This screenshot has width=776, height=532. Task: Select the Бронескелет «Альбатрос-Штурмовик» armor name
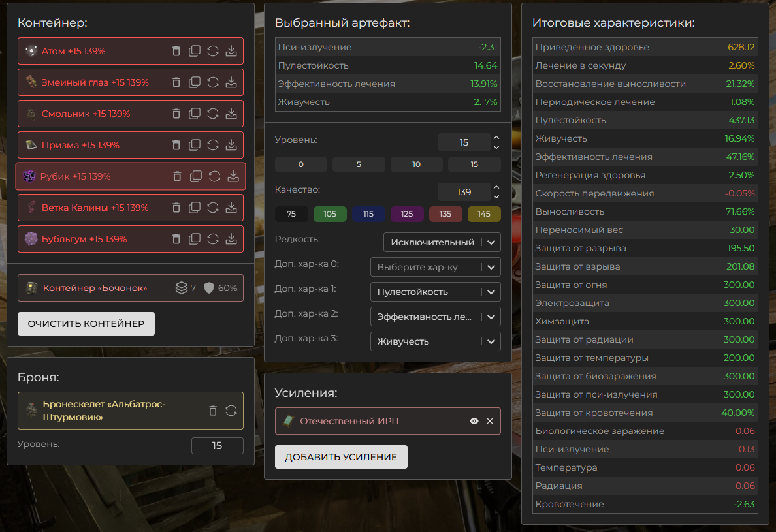pyautogui.click(x=105, y=411)
